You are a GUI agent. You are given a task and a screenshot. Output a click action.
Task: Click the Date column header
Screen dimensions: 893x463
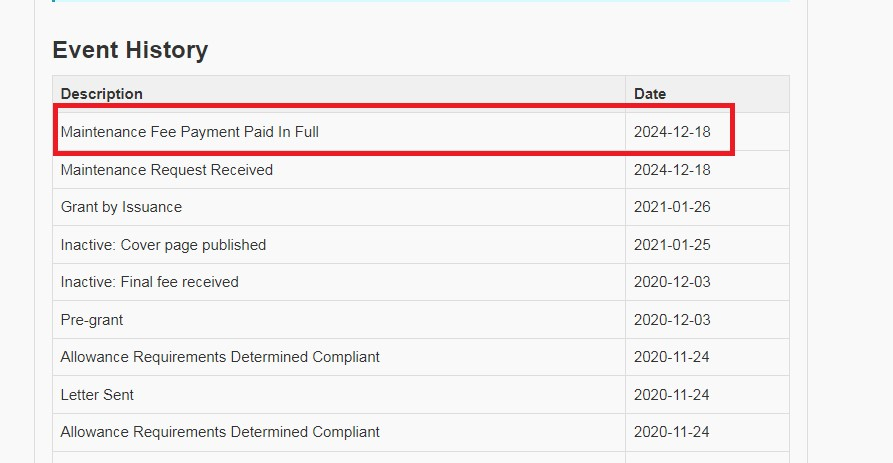click(x=650, y=94)
